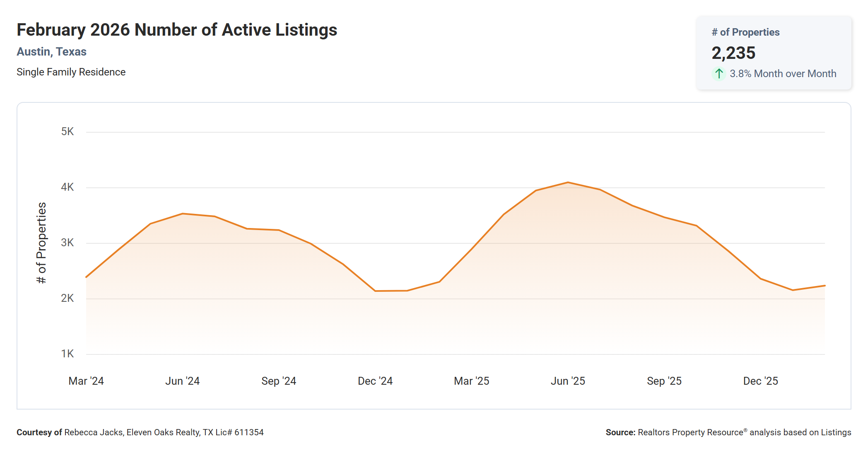Click the Jun '25 x-axis label
868x456 pixels.
coord(568,381)
